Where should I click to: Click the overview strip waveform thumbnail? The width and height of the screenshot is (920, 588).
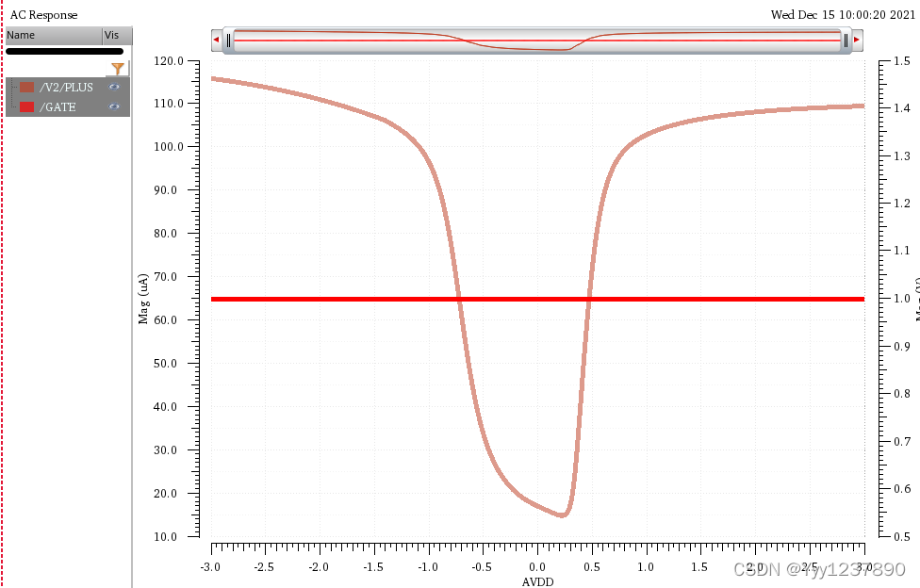coord(537,40)
